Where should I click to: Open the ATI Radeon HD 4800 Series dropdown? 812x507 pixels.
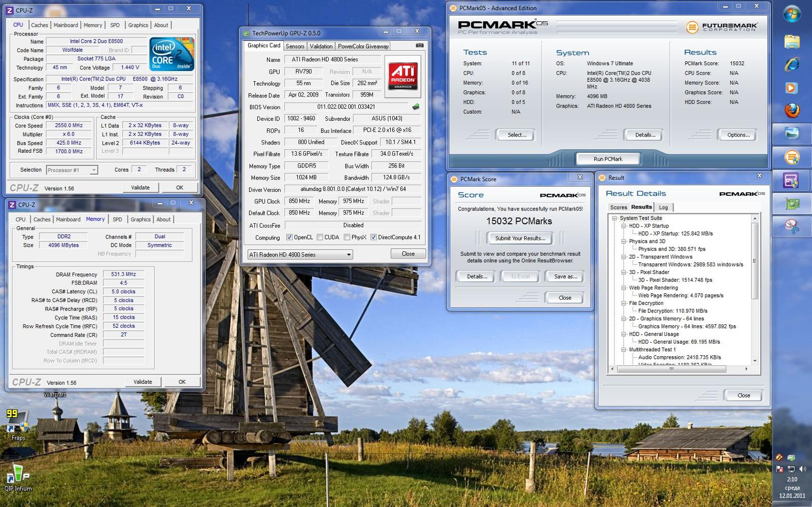pos(300,254)
